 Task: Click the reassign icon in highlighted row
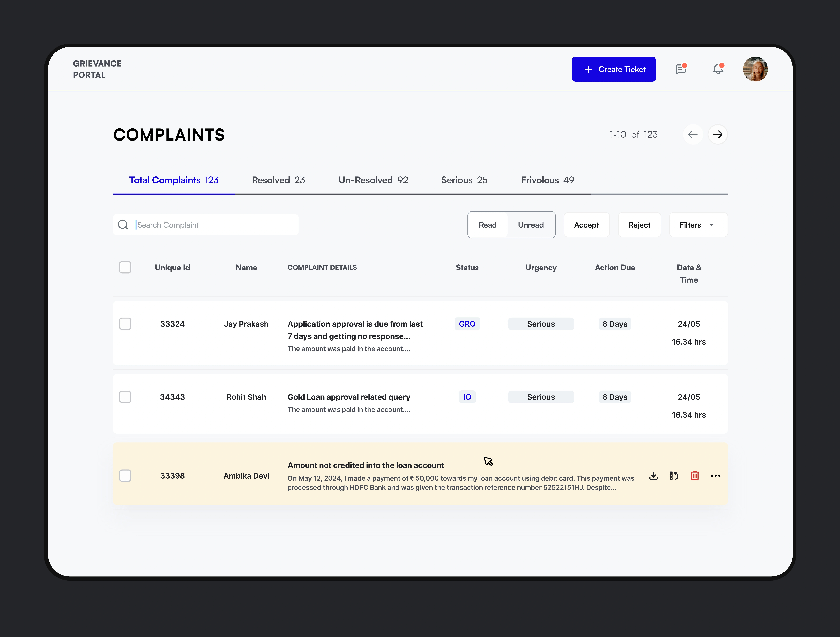pos(674,476)
